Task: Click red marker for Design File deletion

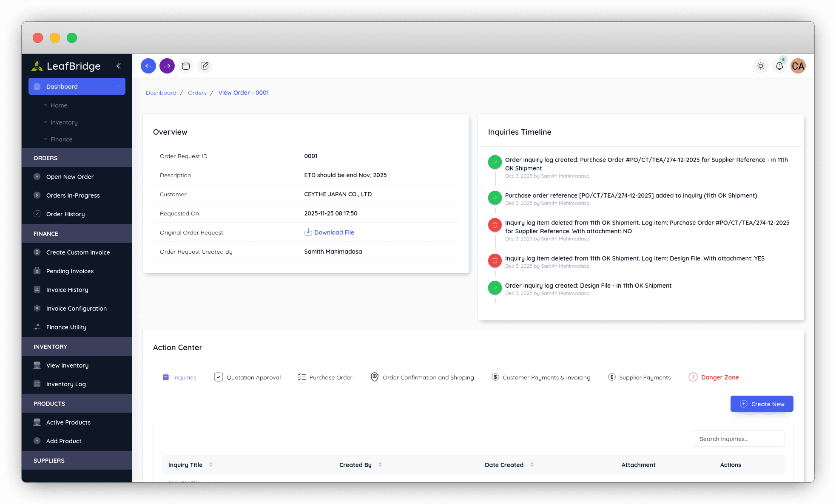Action: click(x=495, y=260)
